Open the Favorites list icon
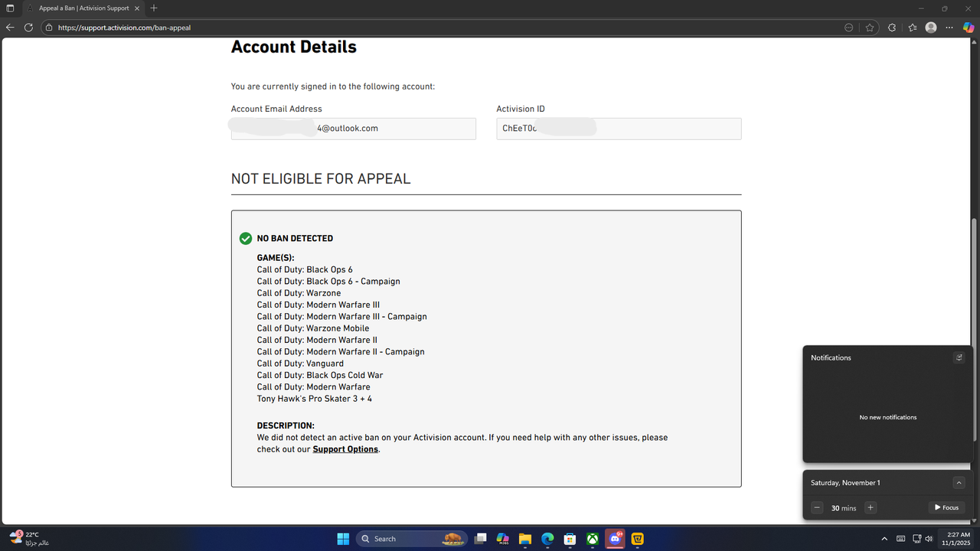The height and width of the screenshot is (551, 980). (912, 27)
